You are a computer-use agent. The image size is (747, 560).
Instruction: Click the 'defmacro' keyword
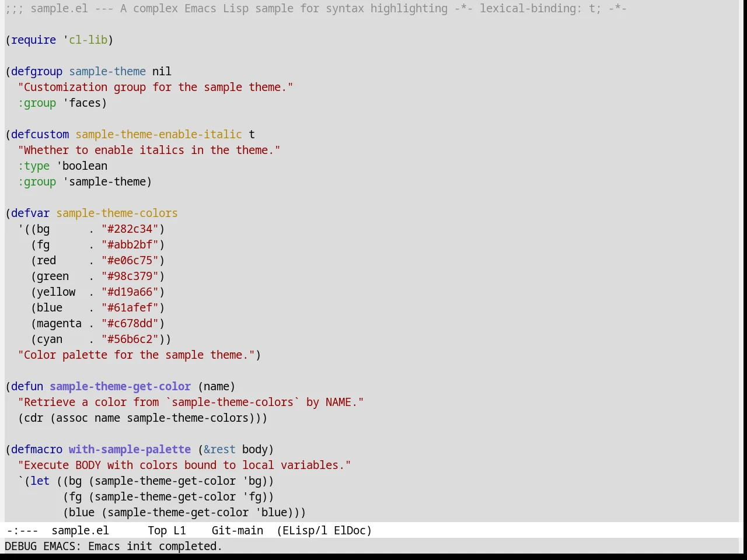[x=37, y=449]
